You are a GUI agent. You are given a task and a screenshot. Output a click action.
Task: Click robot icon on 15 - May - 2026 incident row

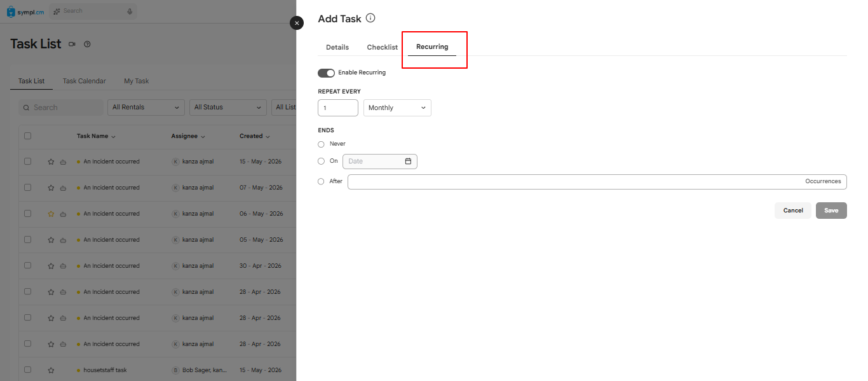pos(63,162)
